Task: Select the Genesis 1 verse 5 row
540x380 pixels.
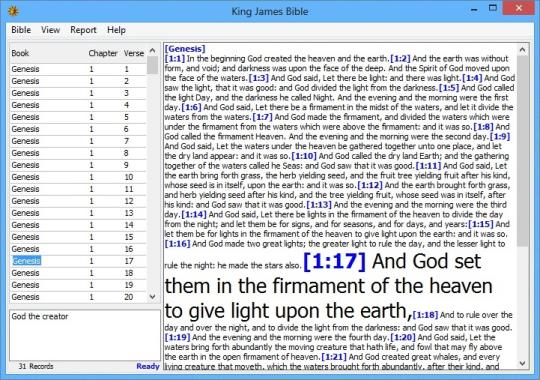Action: pyautogui.click(x=78, y=117)
